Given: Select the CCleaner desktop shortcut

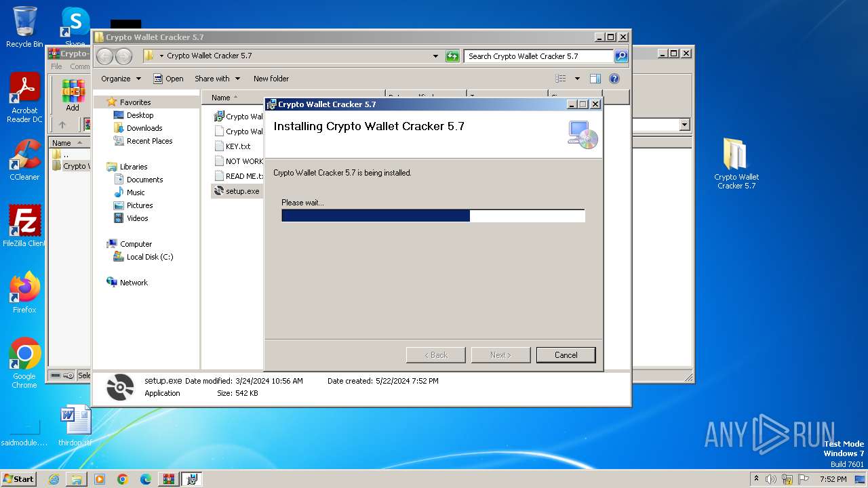Looking at the screenshot, I should pyautogui.click(x=24, y=160).
